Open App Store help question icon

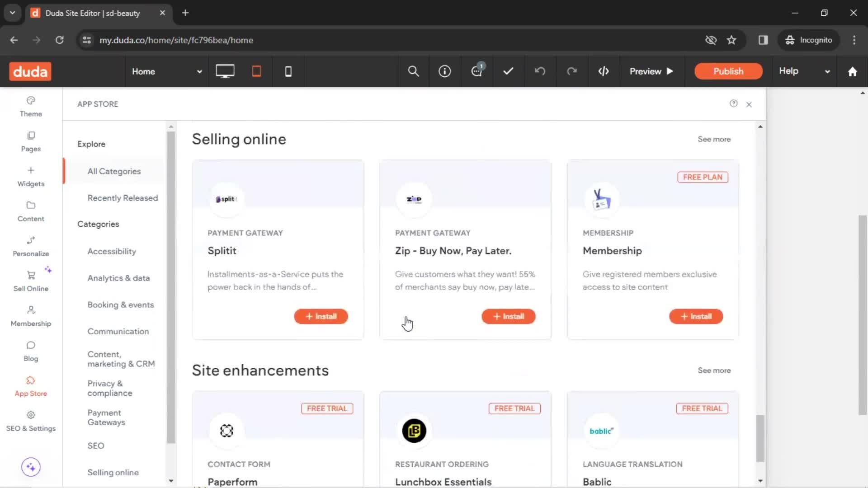(x=733, y=103)
